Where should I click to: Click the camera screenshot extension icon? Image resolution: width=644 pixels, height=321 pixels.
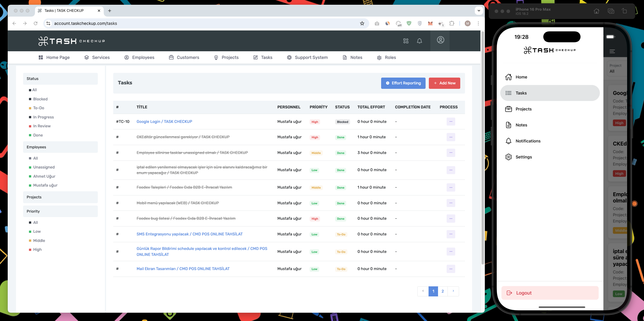coord(377,23)
